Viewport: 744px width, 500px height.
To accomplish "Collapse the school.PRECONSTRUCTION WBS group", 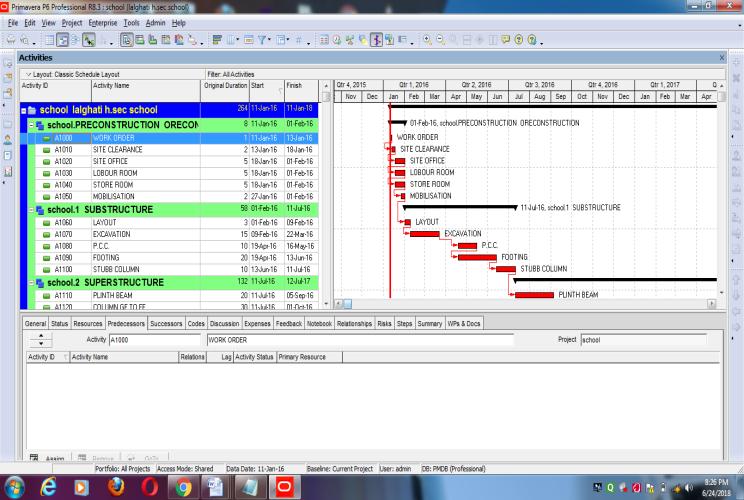I will [31, 125].
